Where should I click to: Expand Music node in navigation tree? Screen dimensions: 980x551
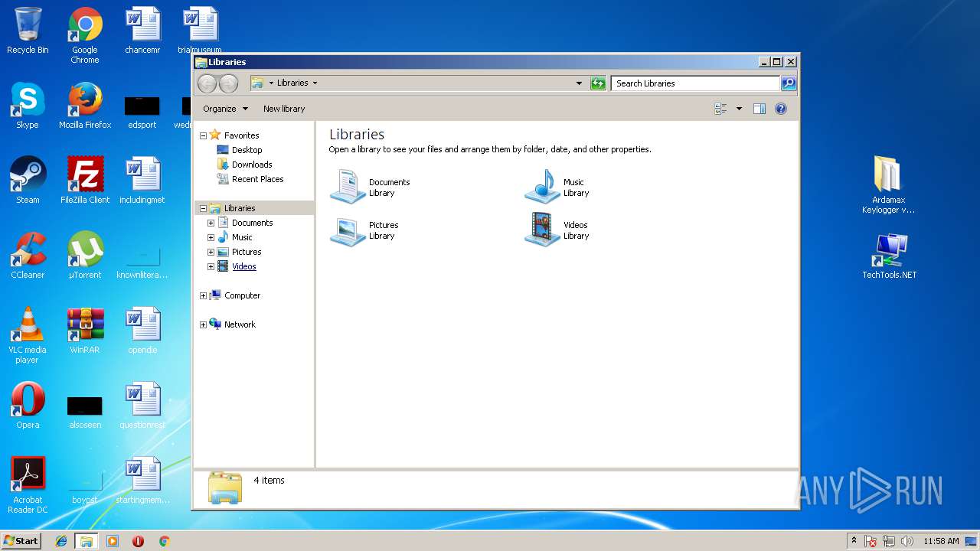[211, 237]
